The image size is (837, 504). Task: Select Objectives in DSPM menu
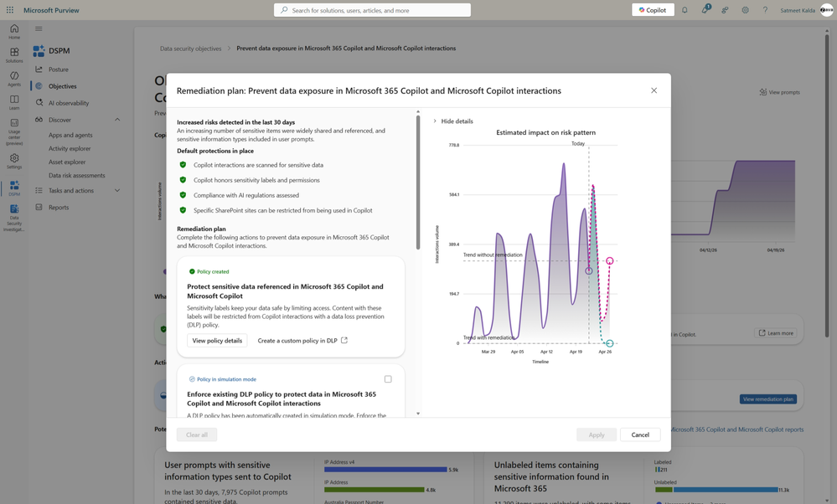point(63,86)
